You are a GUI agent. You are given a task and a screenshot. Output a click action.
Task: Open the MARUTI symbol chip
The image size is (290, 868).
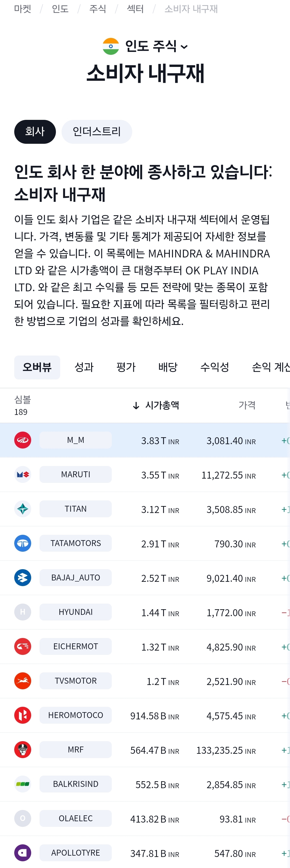pos(76,474)
